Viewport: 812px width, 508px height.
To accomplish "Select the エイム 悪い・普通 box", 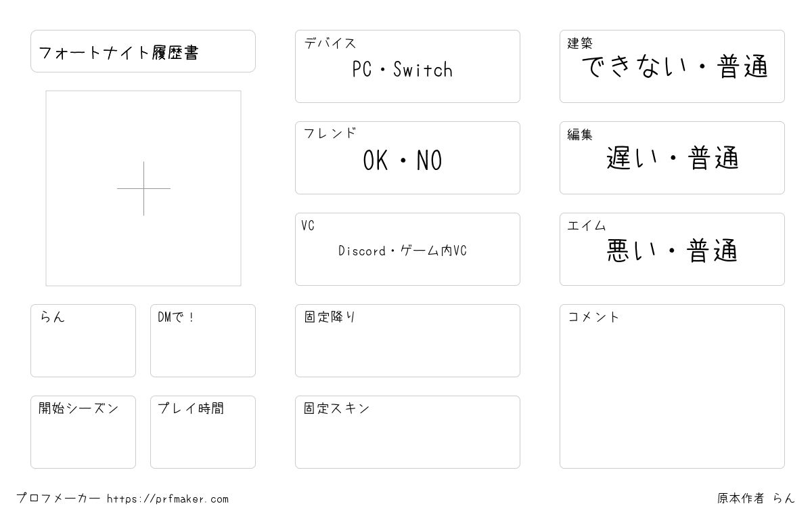I will pos(672,249).
